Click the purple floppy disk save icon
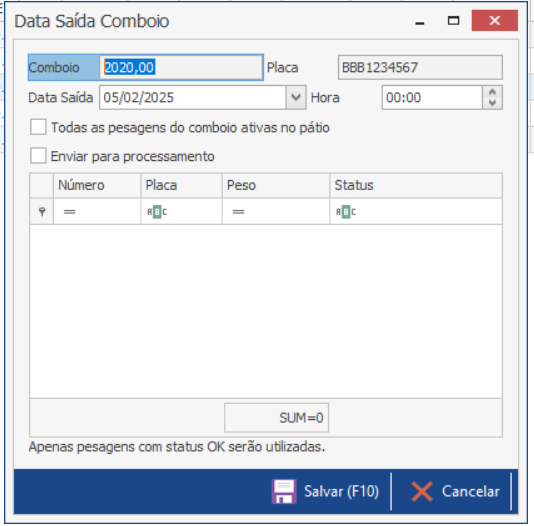Screen dimensions: 534x526 pyautogui.click(x=284, y=491)
